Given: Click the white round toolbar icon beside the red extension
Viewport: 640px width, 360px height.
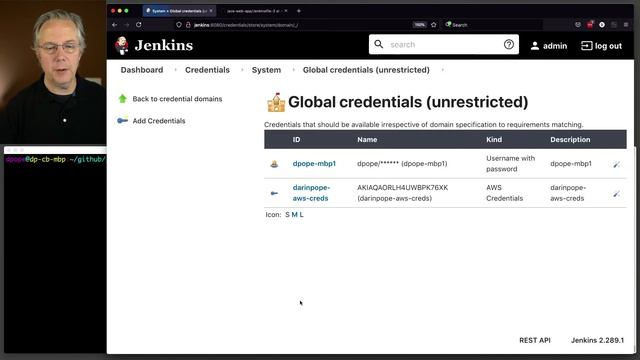Looking at the screenshot, I should click(602, 24).
